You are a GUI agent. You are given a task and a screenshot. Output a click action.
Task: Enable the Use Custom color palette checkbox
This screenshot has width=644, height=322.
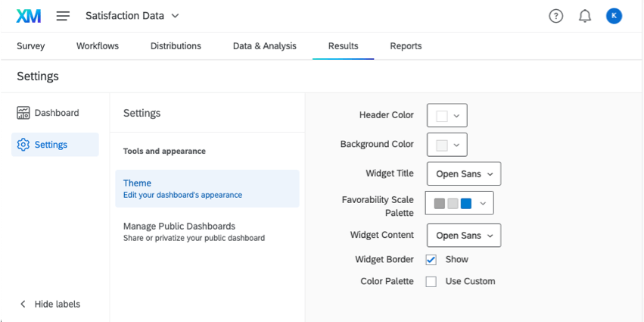[431, 281]
